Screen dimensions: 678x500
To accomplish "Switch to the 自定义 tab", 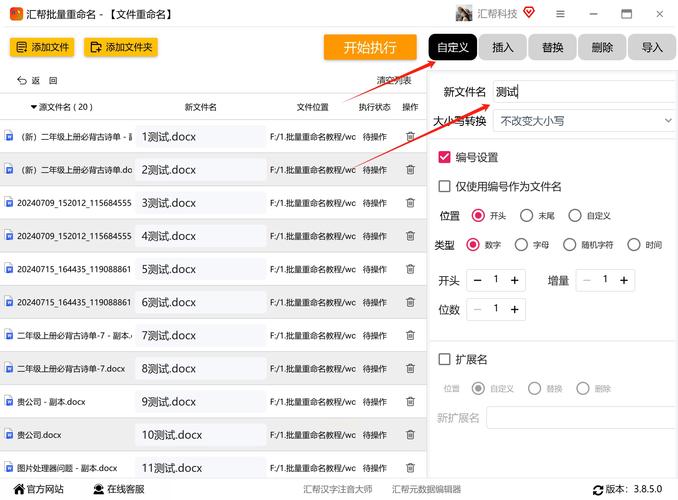I will click(453, 47).
